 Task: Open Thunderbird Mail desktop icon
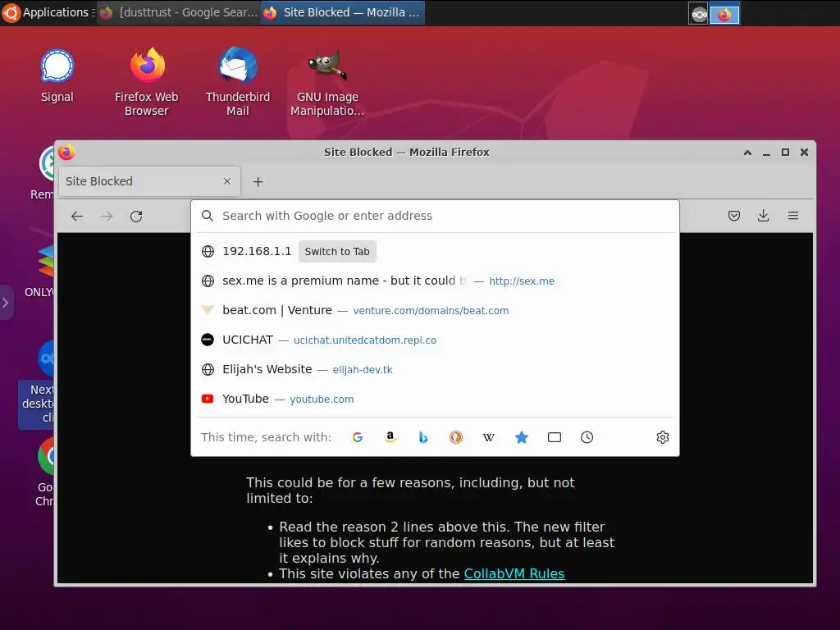click(x=238, y=81)
